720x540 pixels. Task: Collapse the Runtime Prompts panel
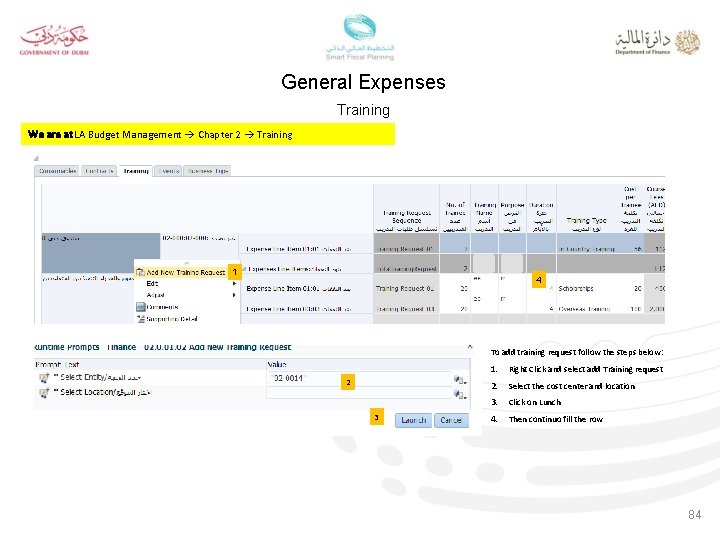coord(470,347)
